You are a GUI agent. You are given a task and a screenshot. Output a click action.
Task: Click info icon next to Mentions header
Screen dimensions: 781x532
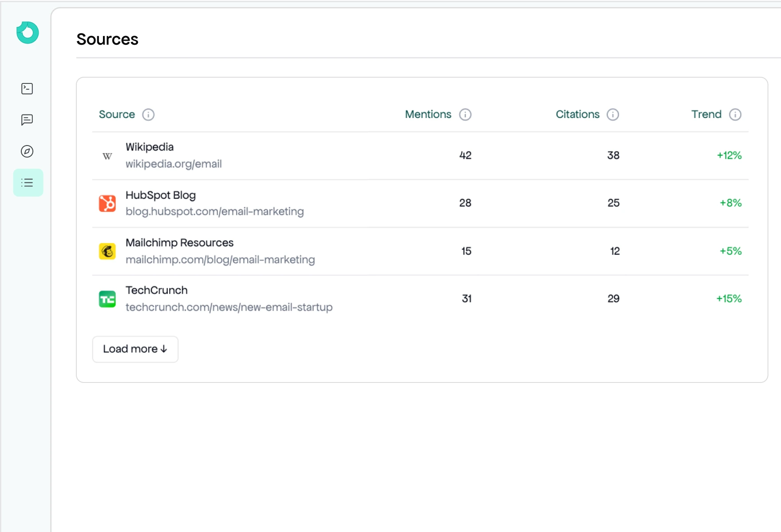point(465,114)
